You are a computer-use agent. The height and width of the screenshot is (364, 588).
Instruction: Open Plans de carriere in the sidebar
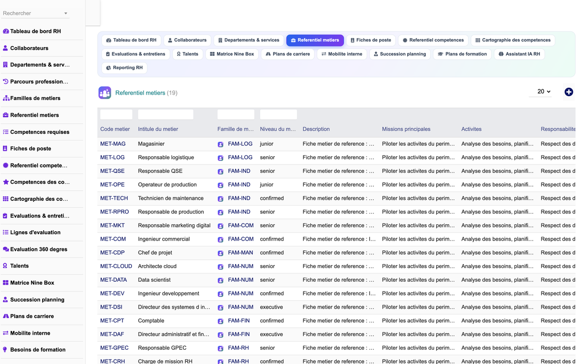pyautogui.click(x=32, y=316)
